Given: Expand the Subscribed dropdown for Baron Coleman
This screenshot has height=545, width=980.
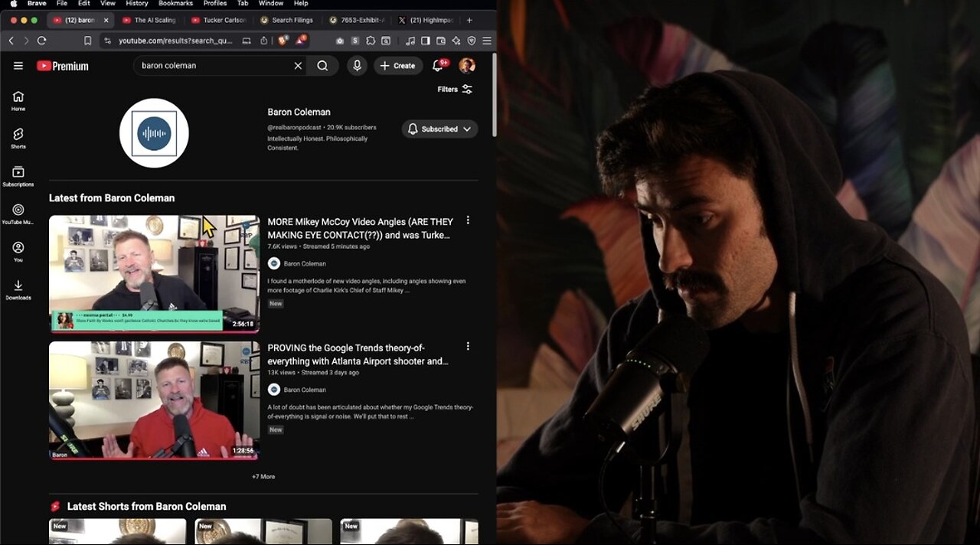Looking at the screenshot, I should click(x=440, y=129).
